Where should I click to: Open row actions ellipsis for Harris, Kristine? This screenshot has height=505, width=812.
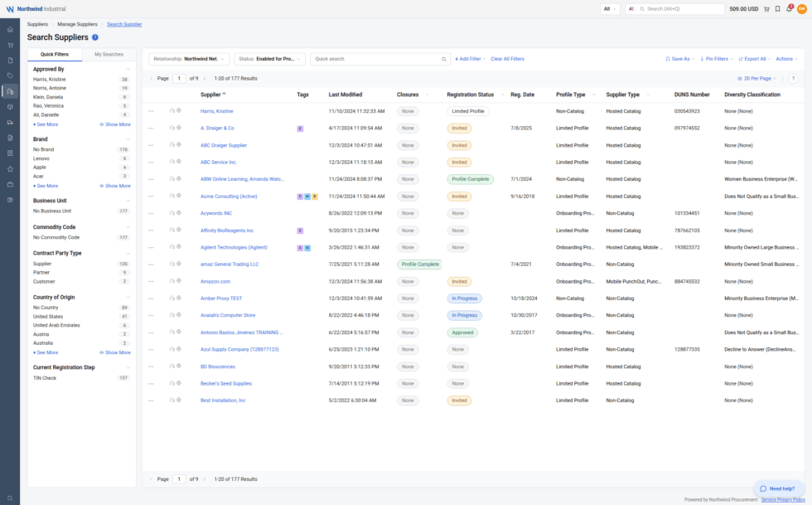point(151,111)
